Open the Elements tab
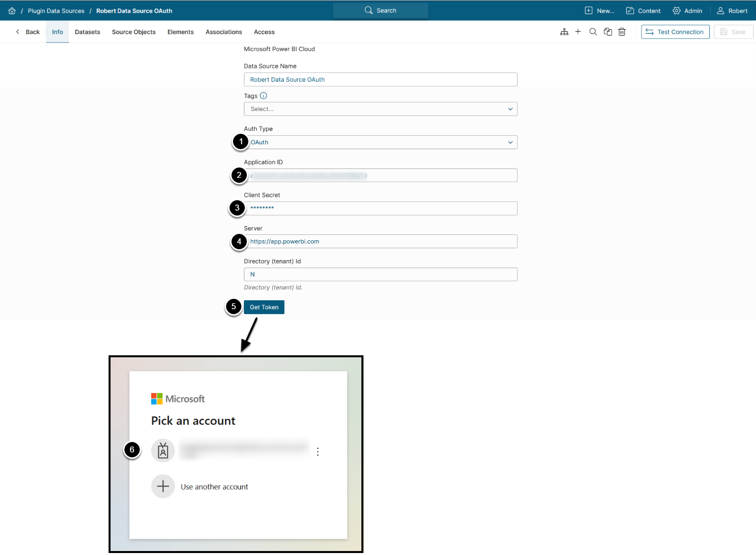 tap(180, 32)
